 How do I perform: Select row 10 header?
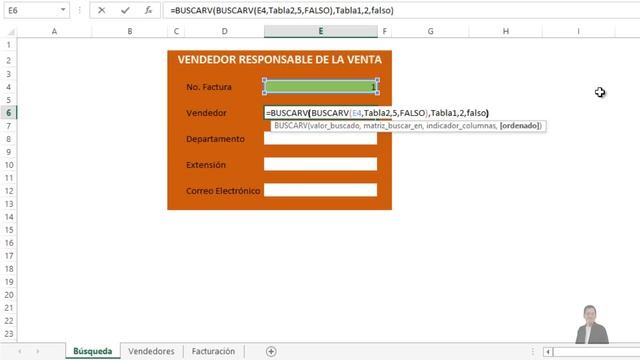pos(9,165)
